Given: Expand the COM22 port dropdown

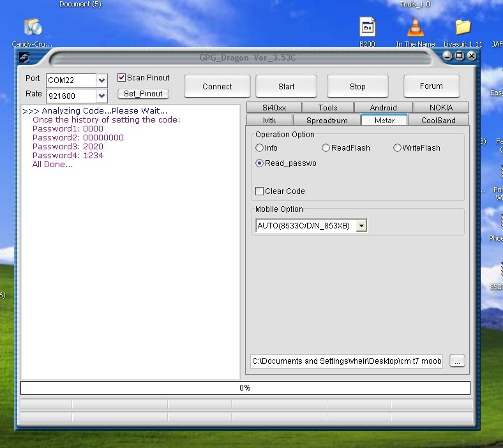Looking at the screenshot, I should (x=101, y=81).
